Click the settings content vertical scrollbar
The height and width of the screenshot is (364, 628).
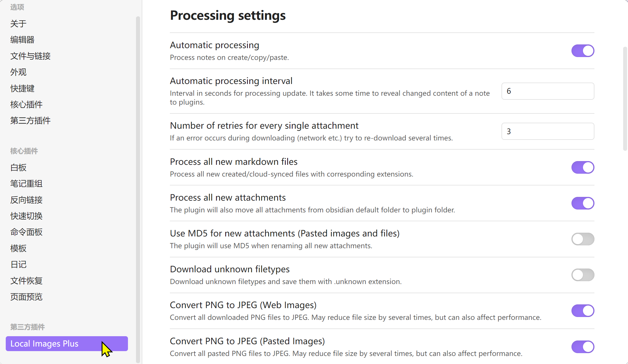coord(625,99)
